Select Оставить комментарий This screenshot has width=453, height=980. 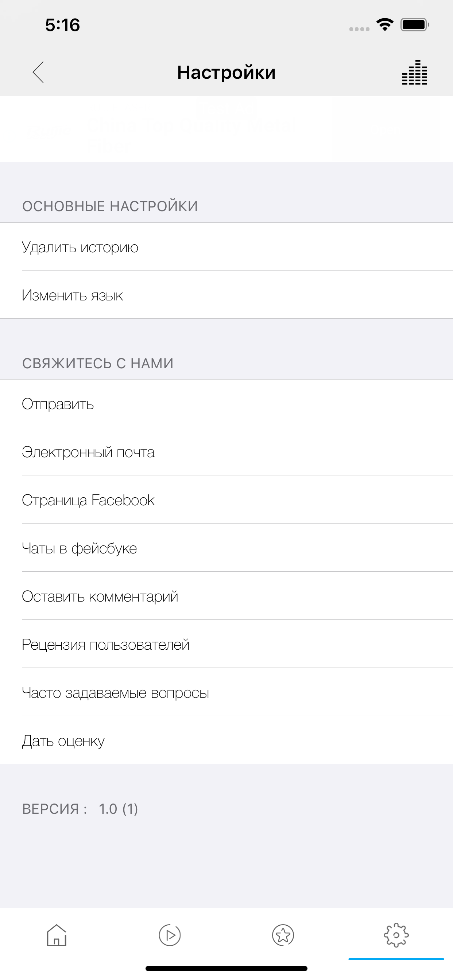point(226,596)
